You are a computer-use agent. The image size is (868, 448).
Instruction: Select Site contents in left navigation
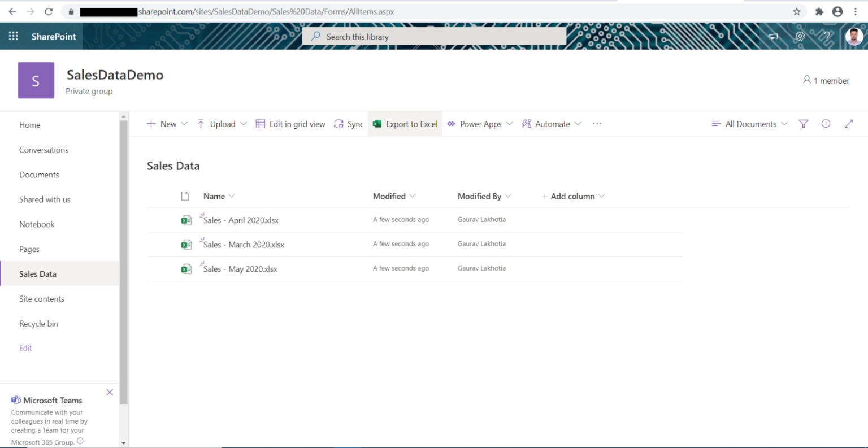[x=42, y=299]
